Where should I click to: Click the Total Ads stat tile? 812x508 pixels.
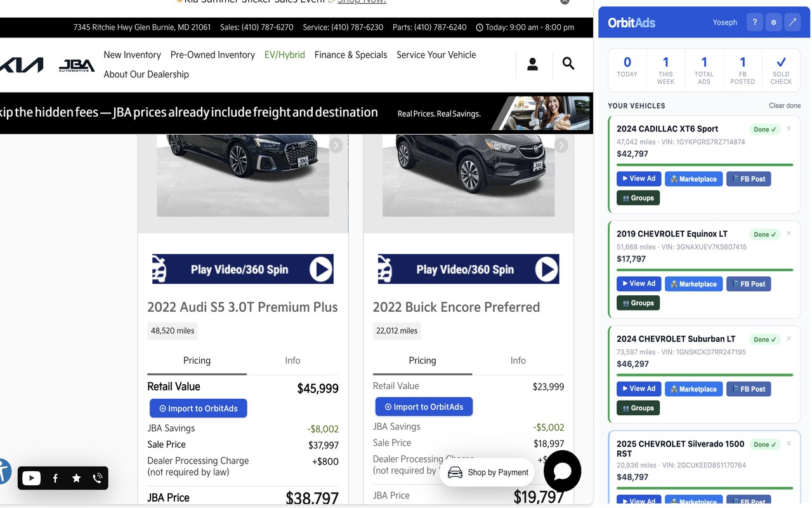704,69
